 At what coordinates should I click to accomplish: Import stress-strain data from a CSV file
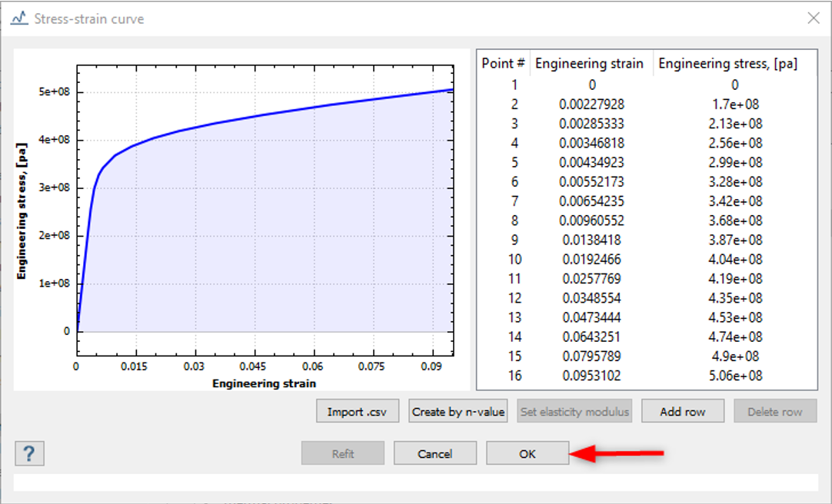tap(357, 410)
